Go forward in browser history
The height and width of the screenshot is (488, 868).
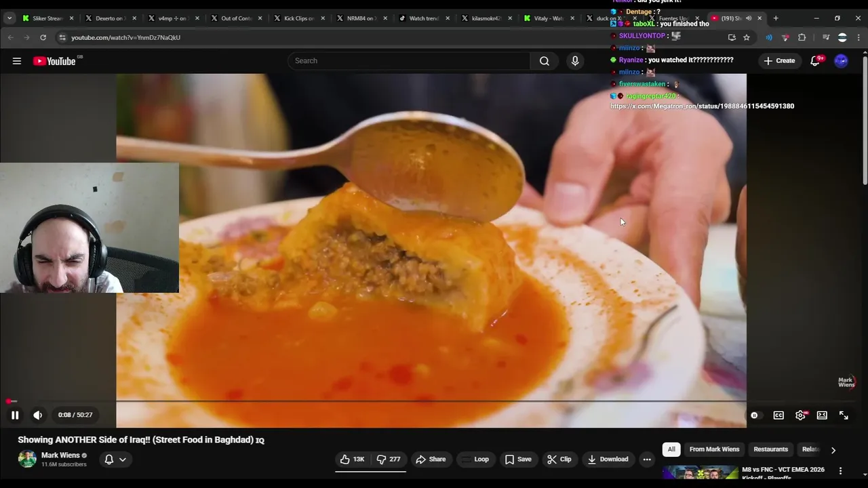point(26,37)
